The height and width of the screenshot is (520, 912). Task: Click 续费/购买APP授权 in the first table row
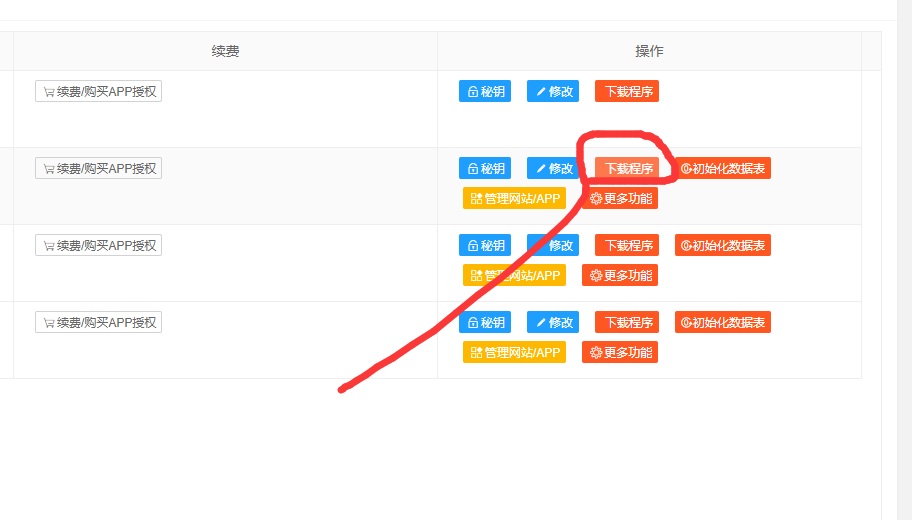click(x=98, y=91)
